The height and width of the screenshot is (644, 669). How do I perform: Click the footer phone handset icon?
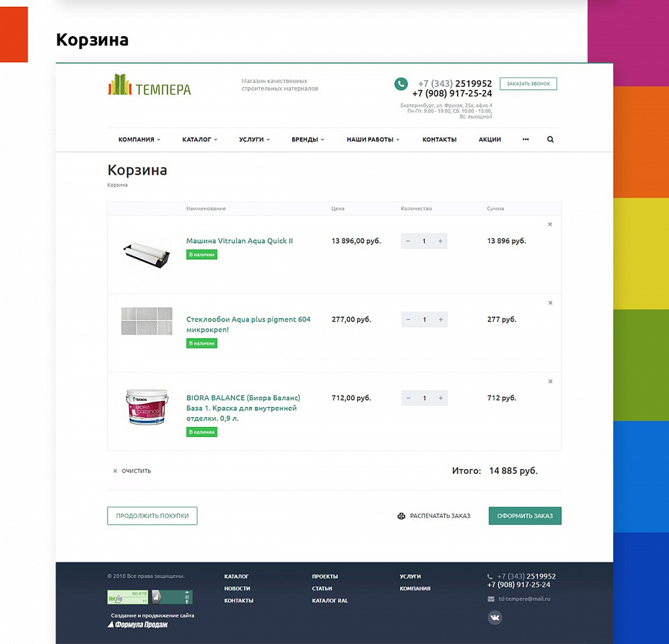[490, 576]
